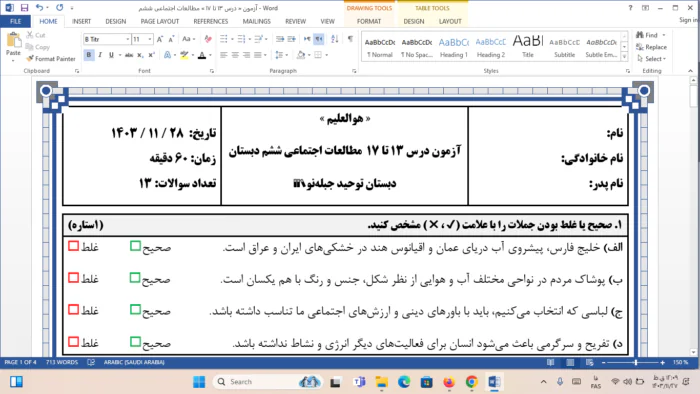This screenshot has width=700, height=394.
Task: Open font size 11 dropdown
Action: [x=150, y=39]
